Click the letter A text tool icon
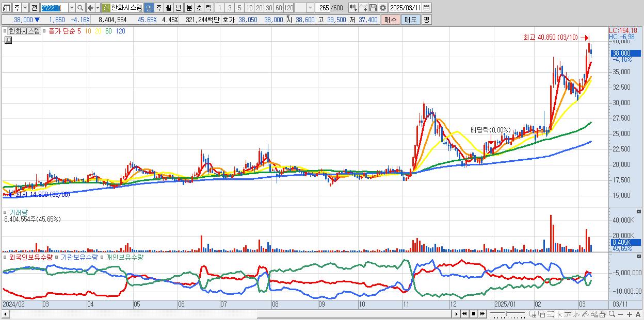 (x=638, y=314)
